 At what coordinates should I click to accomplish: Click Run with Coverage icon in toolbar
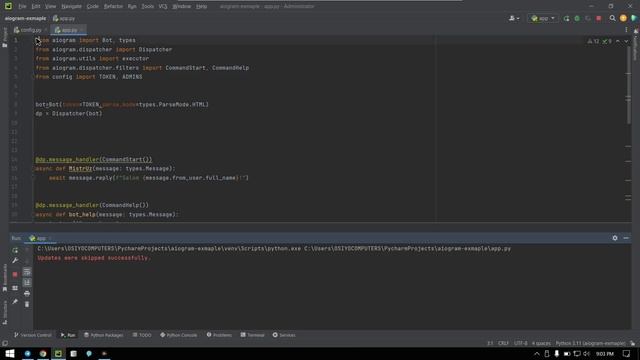pos(588,18)
